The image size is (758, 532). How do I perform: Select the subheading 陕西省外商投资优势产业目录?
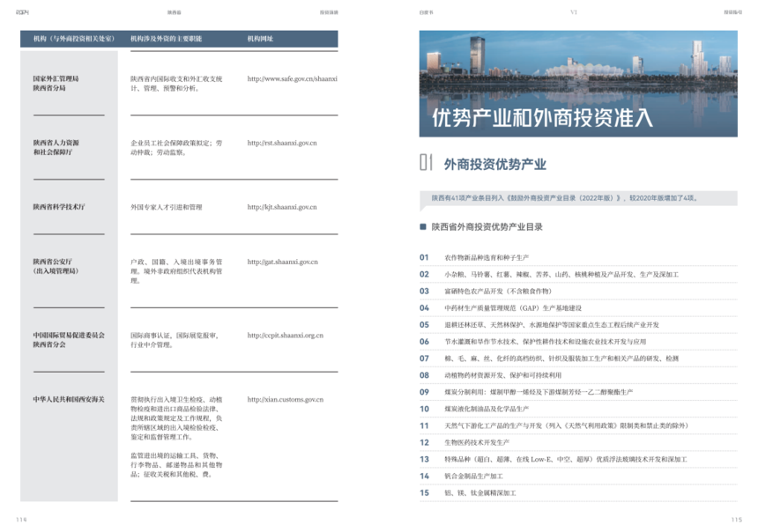[487, 227]
